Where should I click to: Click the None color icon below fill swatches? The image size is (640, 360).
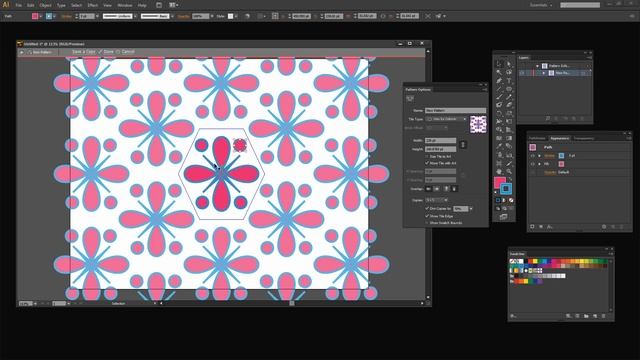tap(511, 200)
